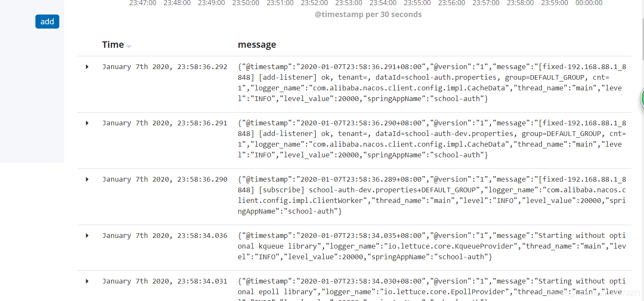Expand the log entry at 23:58:34.031

tap(87, 281)
